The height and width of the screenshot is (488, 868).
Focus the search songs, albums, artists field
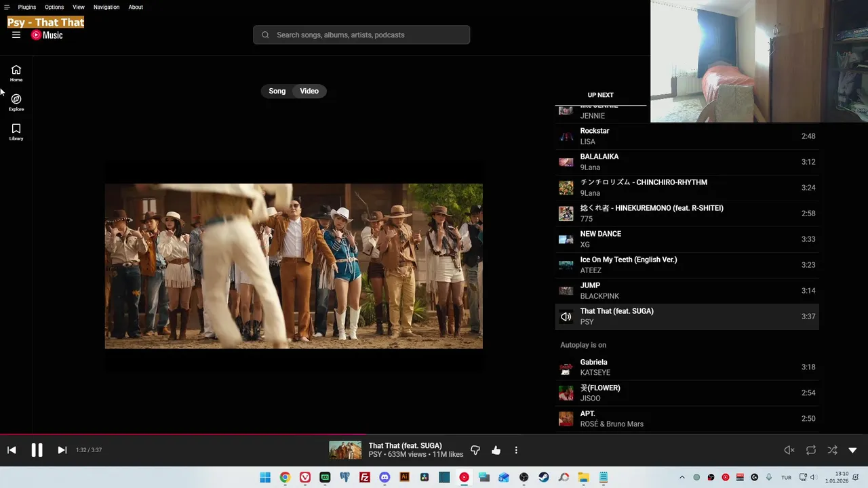361,35
